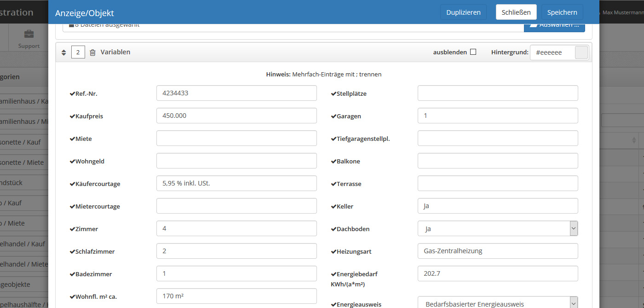This screenshot has width=644, height=308.
Task: Focus the Stellplätze input field
Action: point(498,93)
